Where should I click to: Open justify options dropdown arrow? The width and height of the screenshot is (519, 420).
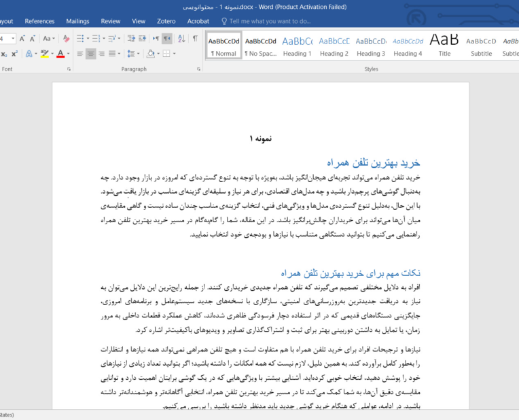click(x=119, y=54)
